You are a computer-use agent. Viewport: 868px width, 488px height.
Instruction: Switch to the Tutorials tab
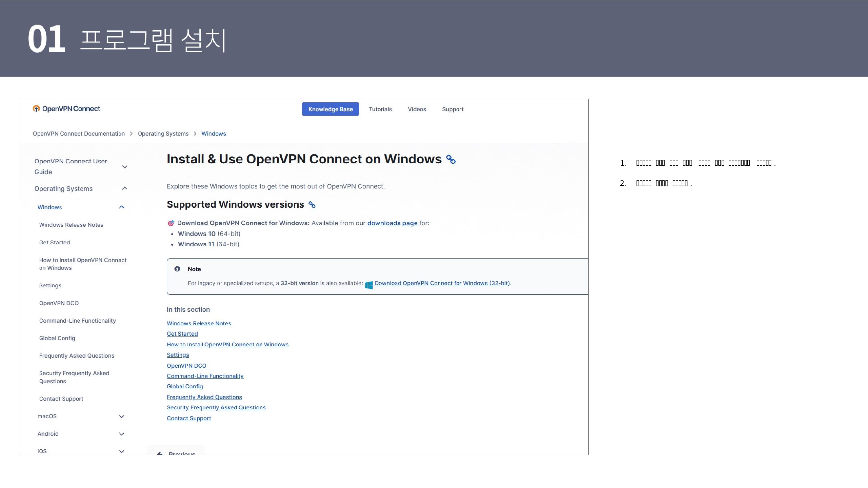click(380, 109)
